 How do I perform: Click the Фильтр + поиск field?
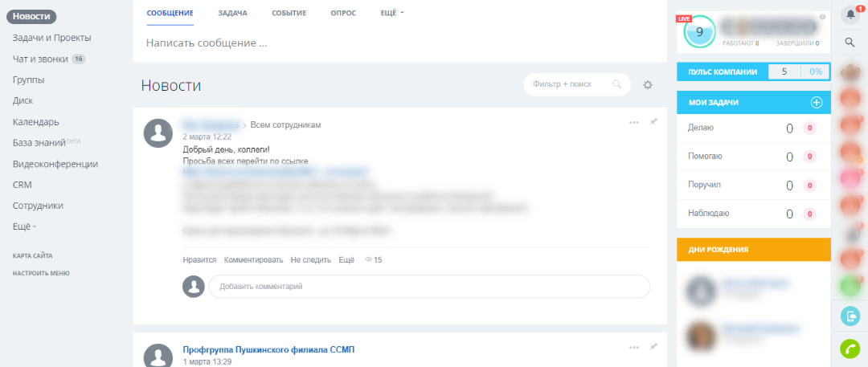point(577,84)
